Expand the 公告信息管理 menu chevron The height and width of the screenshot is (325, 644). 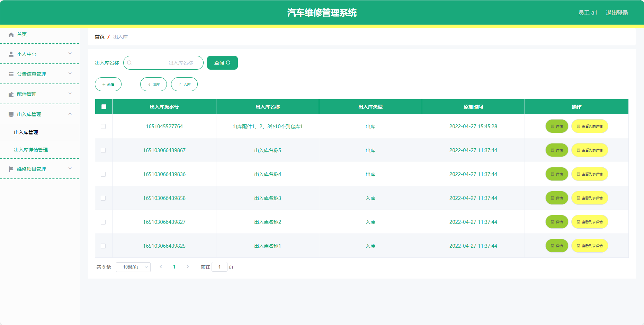(x=70, y=73)
